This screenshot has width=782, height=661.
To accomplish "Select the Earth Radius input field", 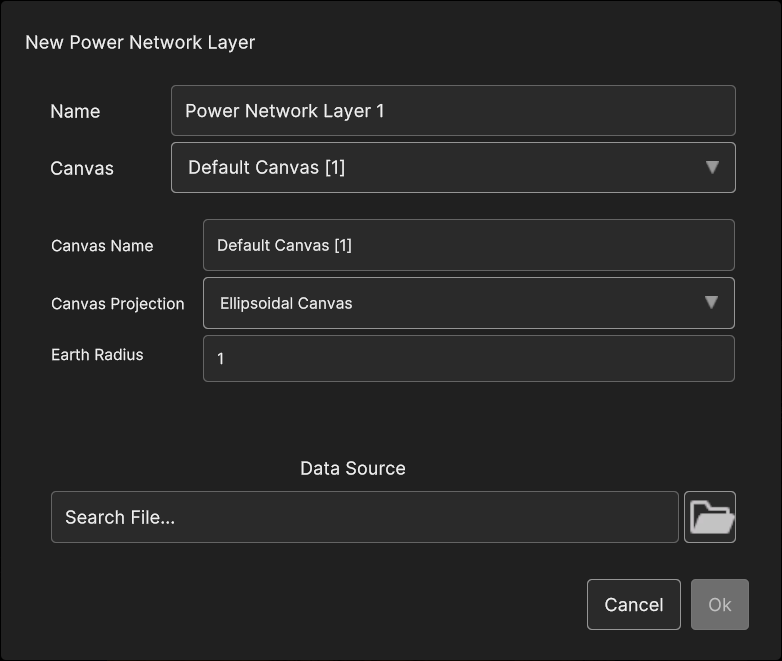I will [x=468, y=358].
